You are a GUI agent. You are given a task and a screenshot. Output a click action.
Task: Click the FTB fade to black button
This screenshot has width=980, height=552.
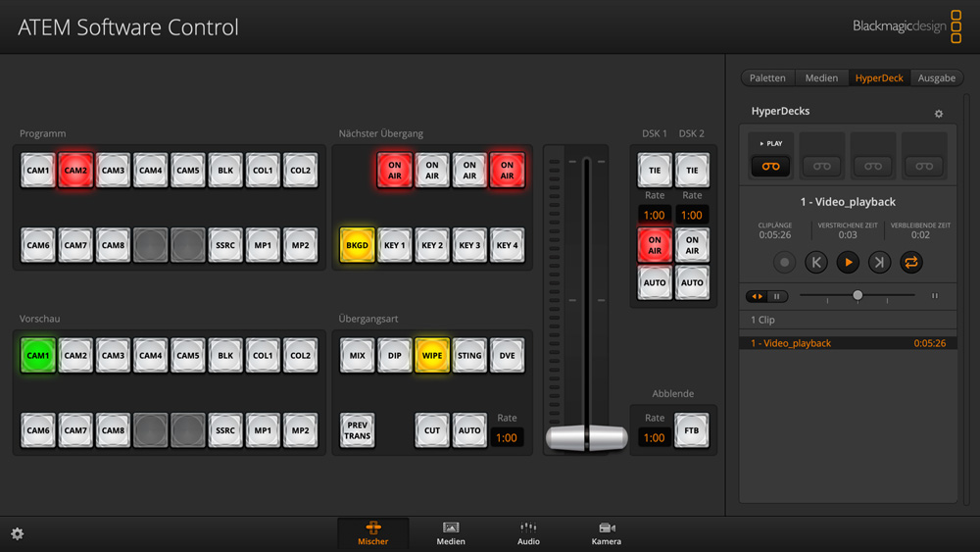point(692,430)
